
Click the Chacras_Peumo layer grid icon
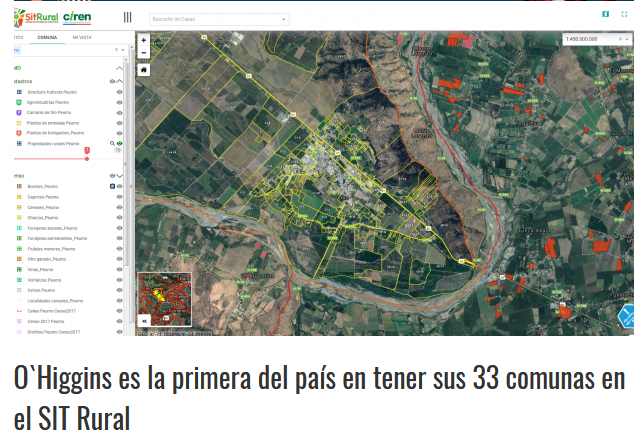[19, 217]
